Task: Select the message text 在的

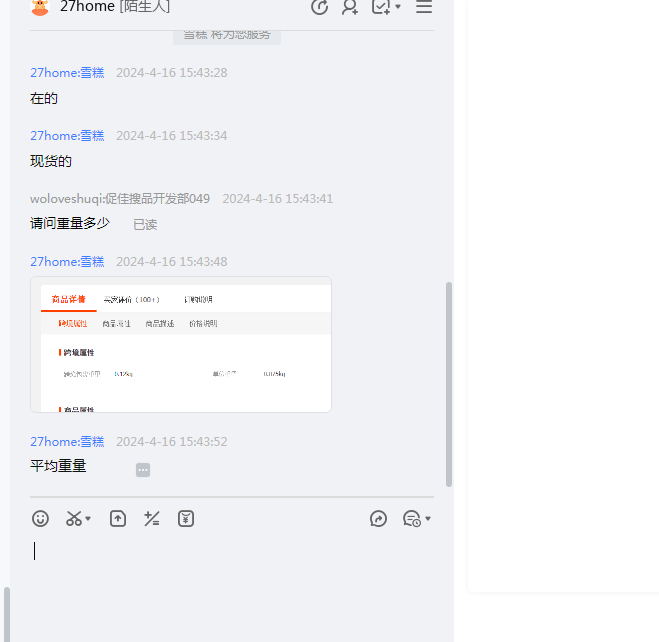Action: point(44,98)
